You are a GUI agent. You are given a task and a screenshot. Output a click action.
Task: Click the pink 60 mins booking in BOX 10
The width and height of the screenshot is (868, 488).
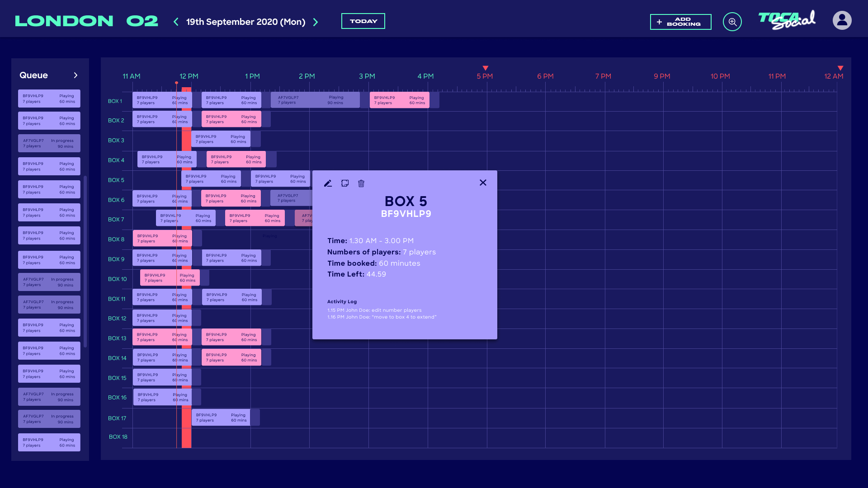click(x=170, y=278)
